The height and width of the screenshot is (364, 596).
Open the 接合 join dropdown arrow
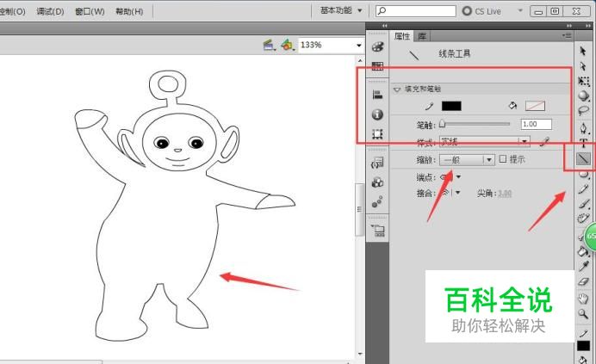(x=457, y=193)
